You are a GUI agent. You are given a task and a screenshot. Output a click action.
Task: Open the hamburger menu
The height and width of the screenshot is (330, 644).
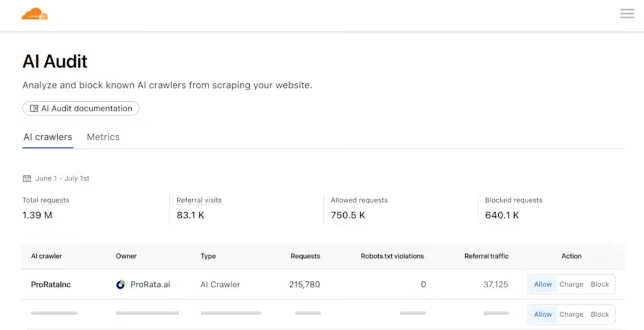[627, 14]
